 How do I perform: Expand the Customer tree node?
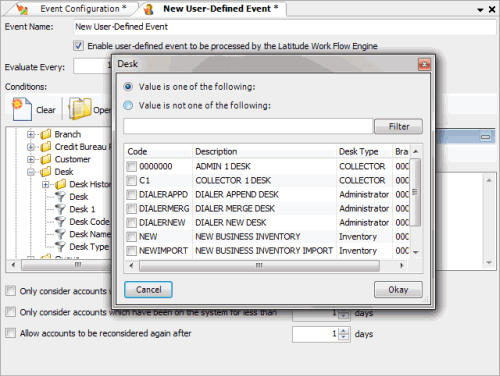pyautogui.click(x=31, y=159)
